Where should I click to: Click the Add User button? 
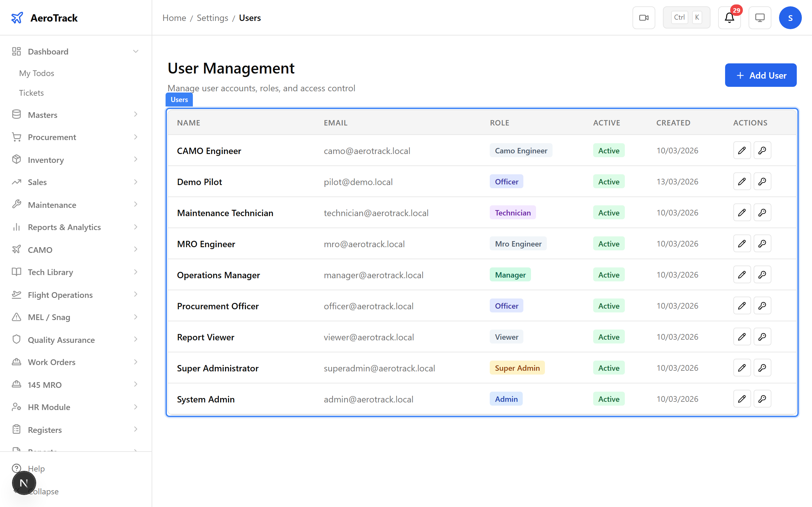761,75
